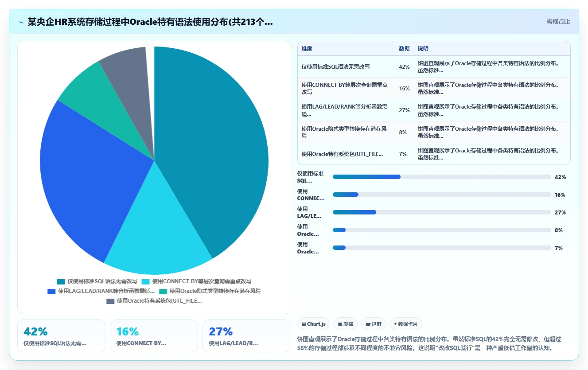This screenshot has width=588, height=370.
Task: Click progress label 使用 LAG/LE
Action: pos(309,213)
